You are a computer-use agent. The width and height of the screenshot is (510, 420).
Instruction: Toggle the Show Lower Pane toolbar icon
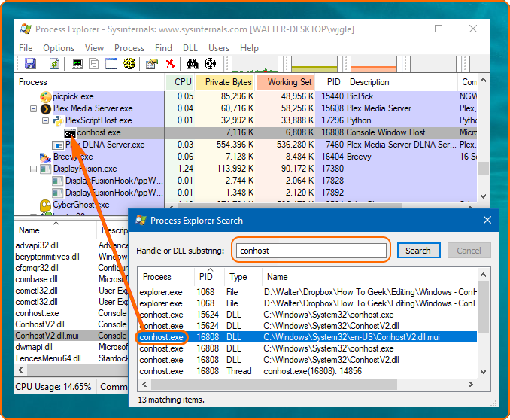(x=111, y=63)
